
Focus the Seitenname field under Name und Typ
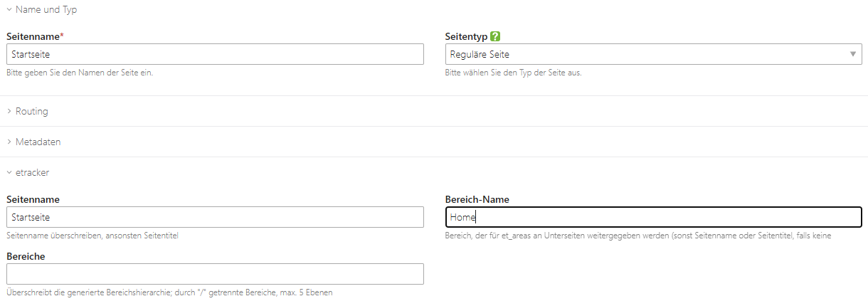pos(215,54)
